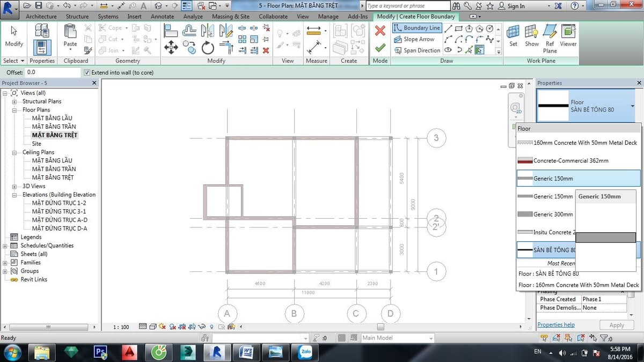Select the Offset tool
644x362 pixels.
tap(189, 31)
